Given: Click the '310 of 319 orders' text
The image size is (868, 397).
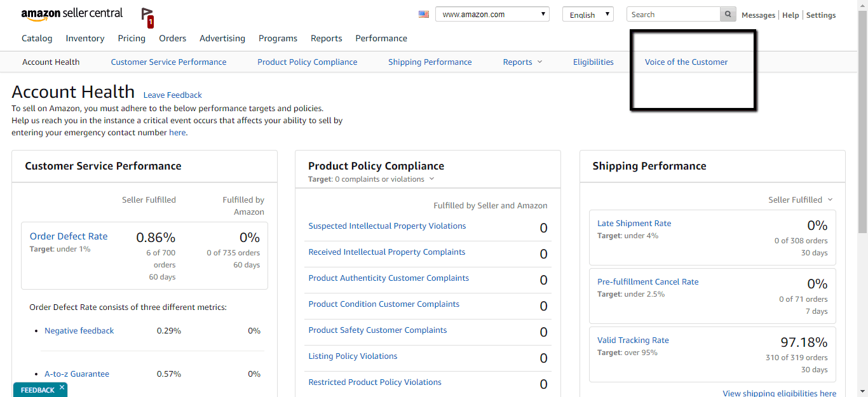Looking at the screenshot, I should coord(796,358).
